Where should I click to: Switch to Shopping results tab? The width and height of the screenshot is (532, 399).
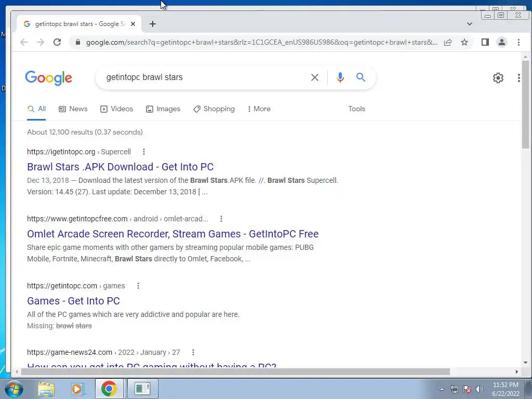pos(214,109)
